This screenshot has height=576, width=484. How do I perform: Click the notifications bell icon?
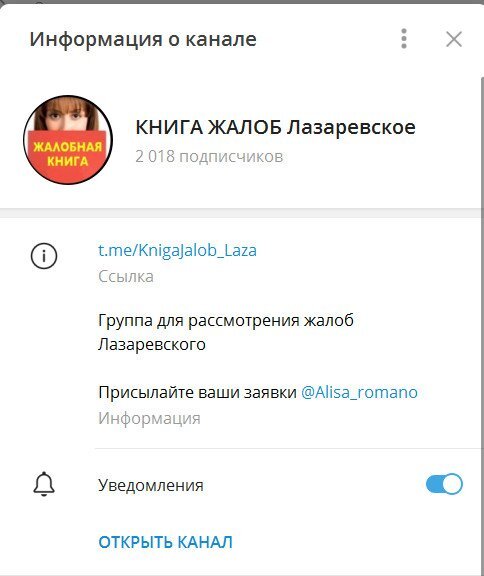point(44,484)
